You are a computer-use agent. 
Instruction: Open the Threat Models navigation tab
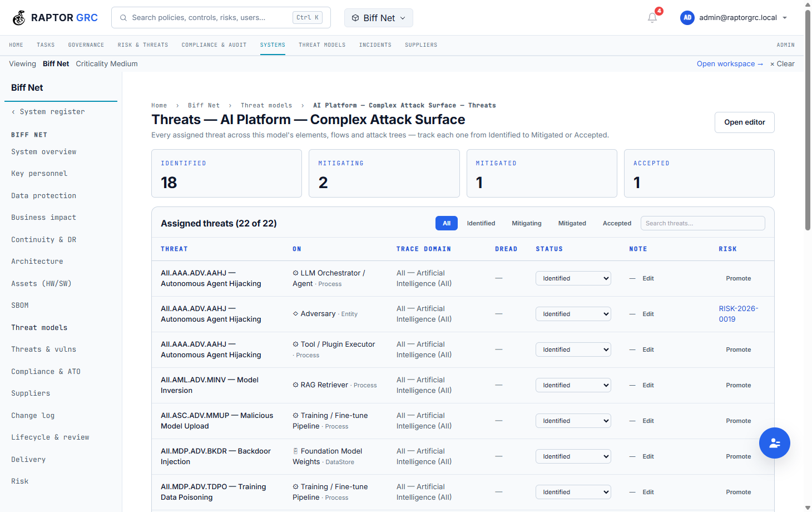point(322,45)
